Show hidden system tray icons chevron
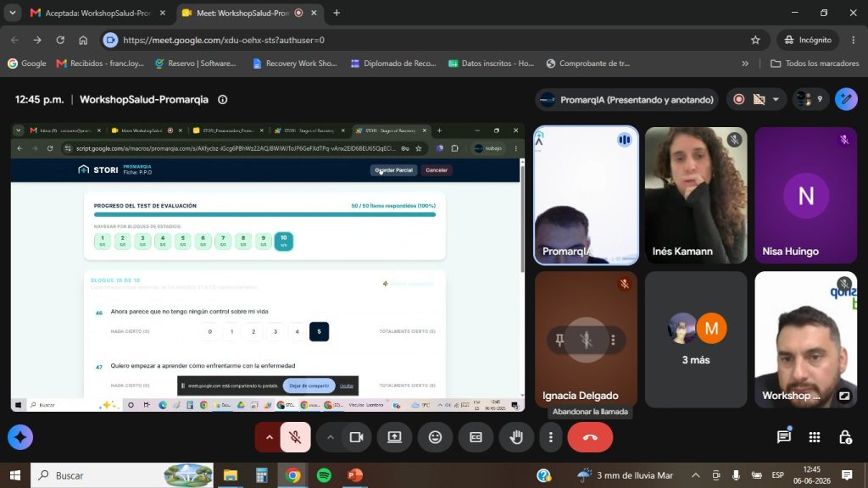Screen dimensions: 868x488 [x=696, y=475]
